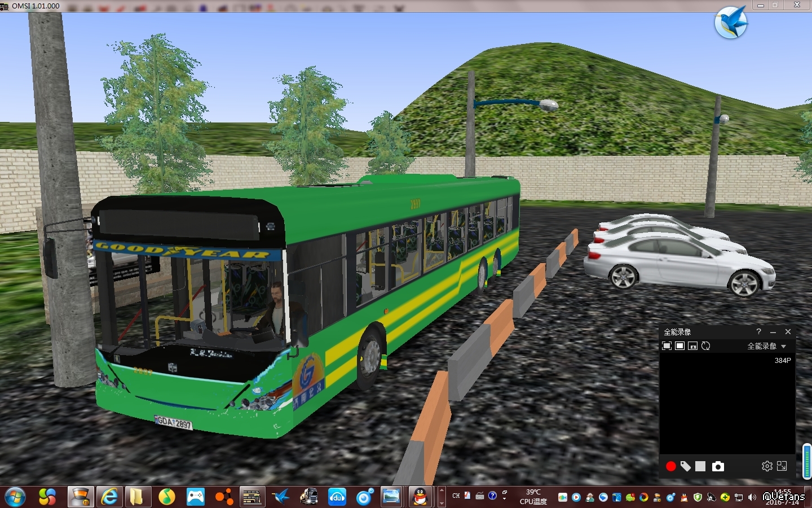Screen dimensions: 812x508
Task: Open Internet Explorer from the taskbar
Action: tap(109, 497)
